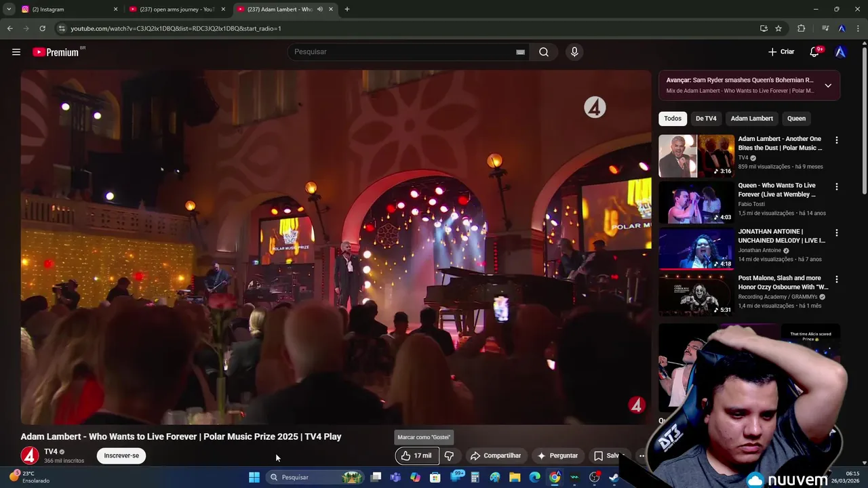Open on-screen keyboard in search box

[x=520, y=52]
